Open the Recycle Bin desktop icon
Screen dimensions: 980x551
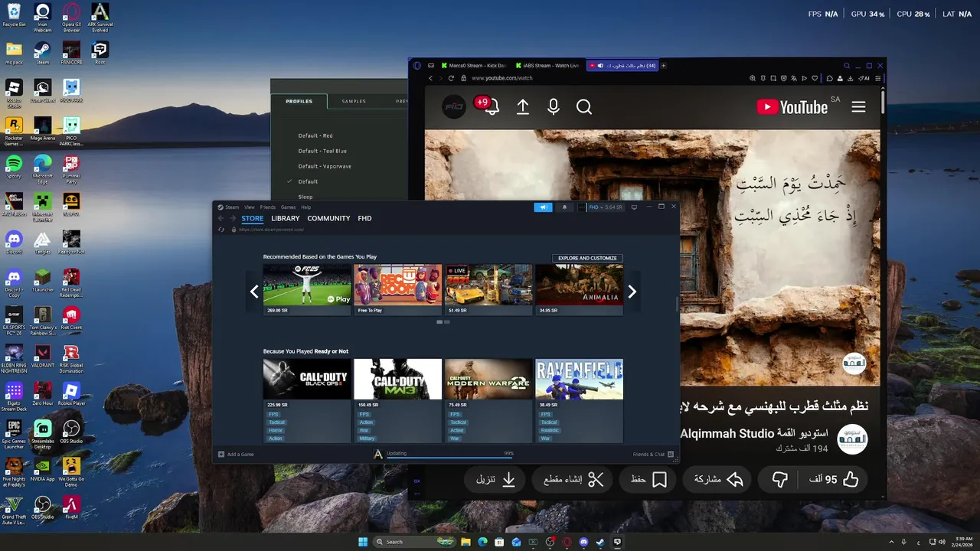(x=14, y=15)
